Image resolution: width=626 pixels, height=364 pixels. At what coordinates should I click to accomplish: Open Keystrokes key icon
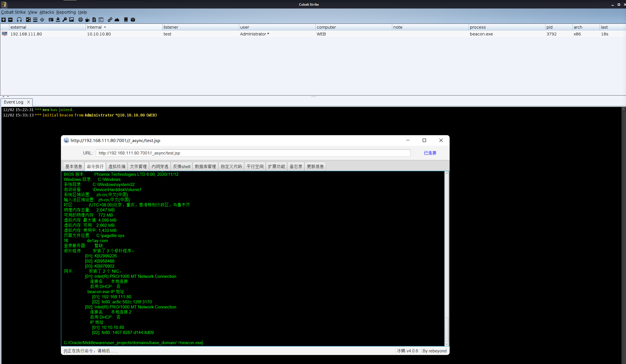(65, 20)
